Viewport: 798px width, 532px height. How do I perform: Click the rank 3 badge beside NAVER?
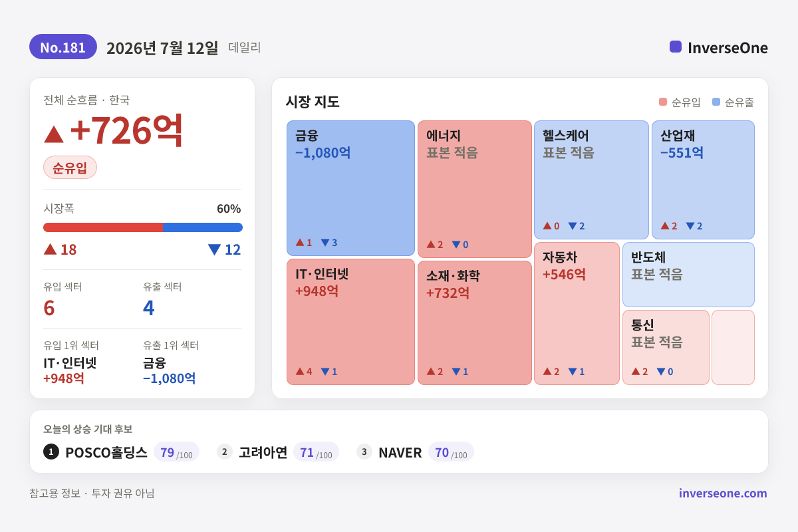pos(364,452)
